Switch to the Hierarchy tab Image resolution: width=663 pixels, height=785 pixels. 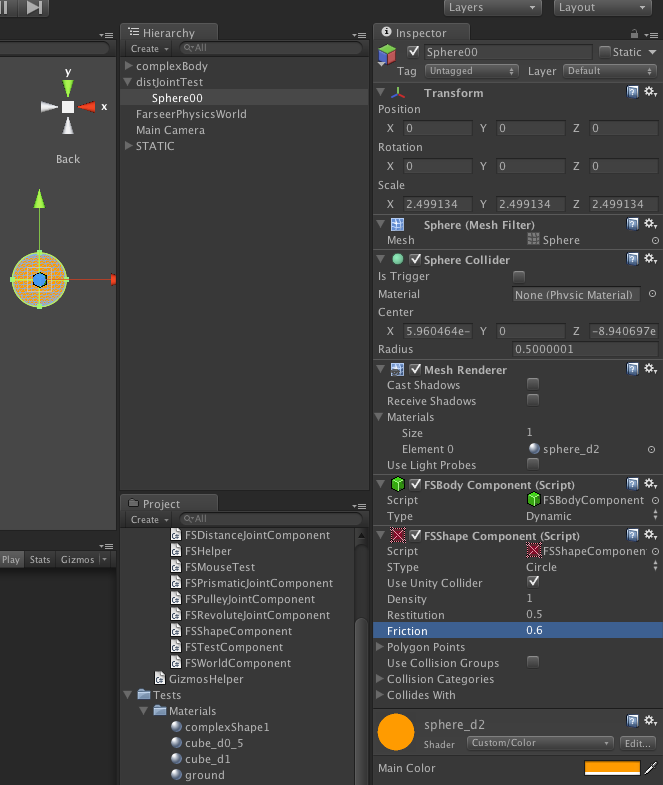click(169, 33)
